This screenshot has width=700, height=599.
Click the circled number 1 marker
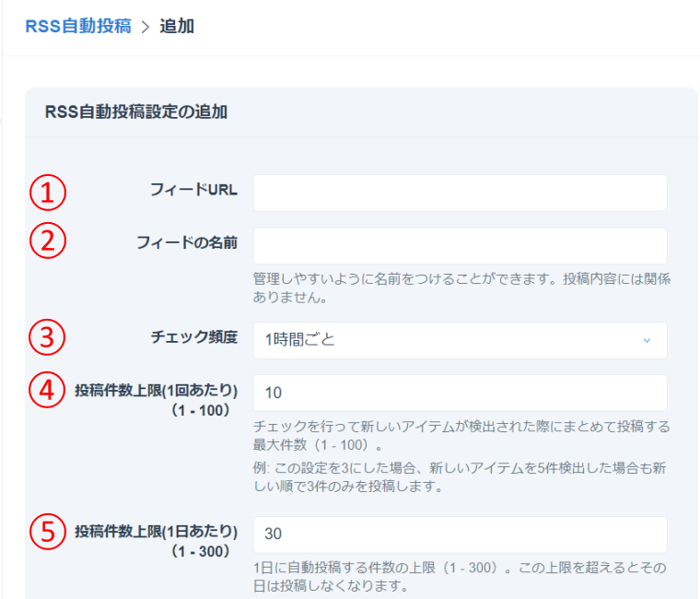tap(47, 192)
